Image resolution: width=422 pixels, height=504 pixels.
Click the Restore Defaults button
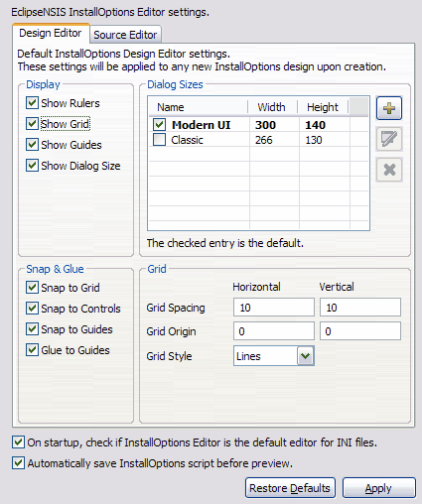290,488
